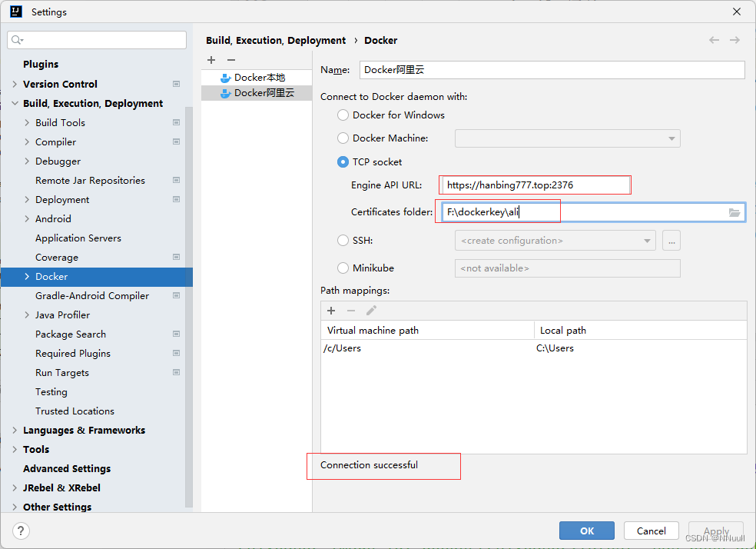Screen dimensions: 756x549
Task: Click project-level icon next to Deployment
Action: 177,199
